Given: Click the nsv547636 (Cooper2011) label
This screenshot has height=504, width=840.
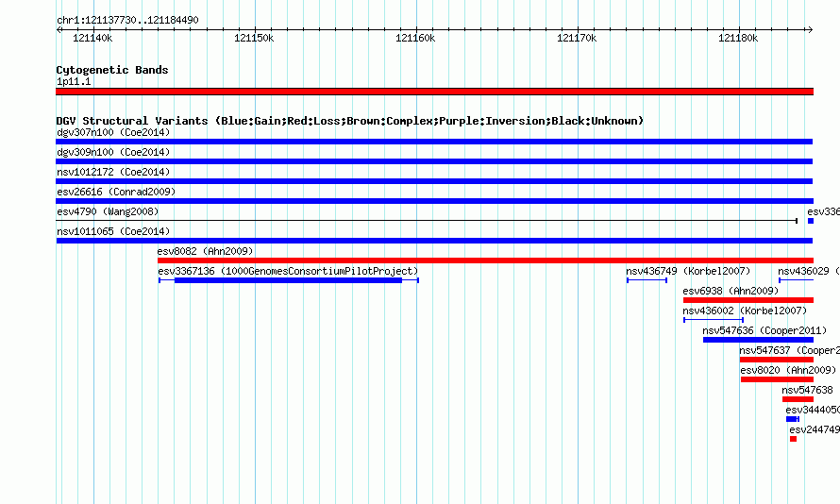Looking at the screenshot, I should (764, 330).
